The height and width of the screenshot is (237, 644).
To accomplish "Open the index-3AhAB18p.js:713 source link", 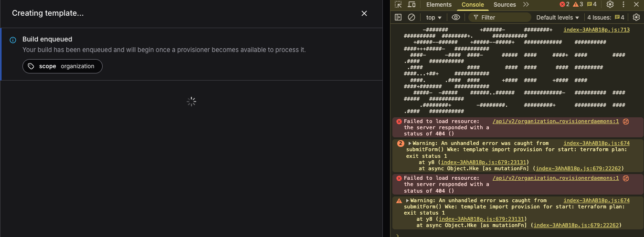I will pyautogui.click(x=596, y=30).
